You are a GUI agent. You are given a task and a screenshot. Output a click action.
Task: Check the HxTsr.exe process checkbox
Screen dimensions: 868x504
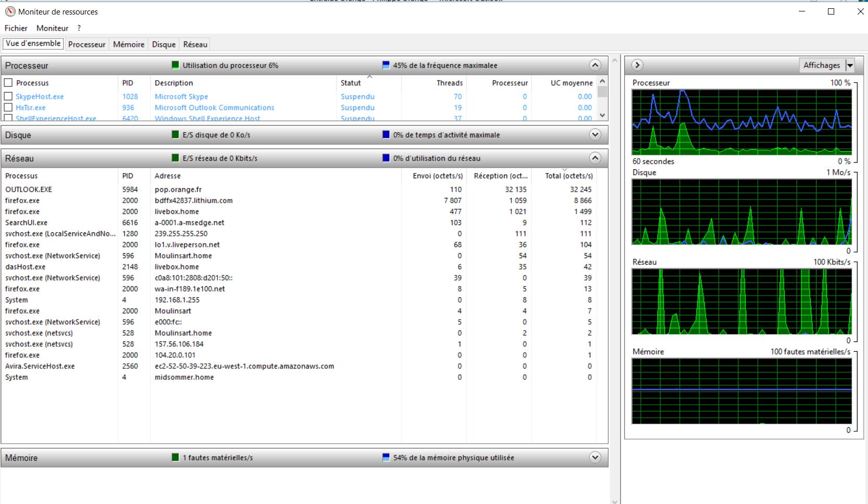[x=8, y=108]
